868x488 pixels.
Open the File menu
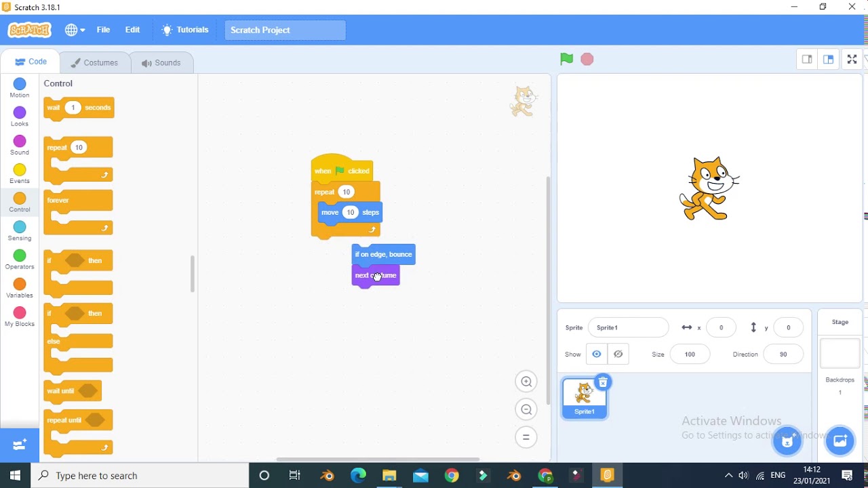(103, 30)
